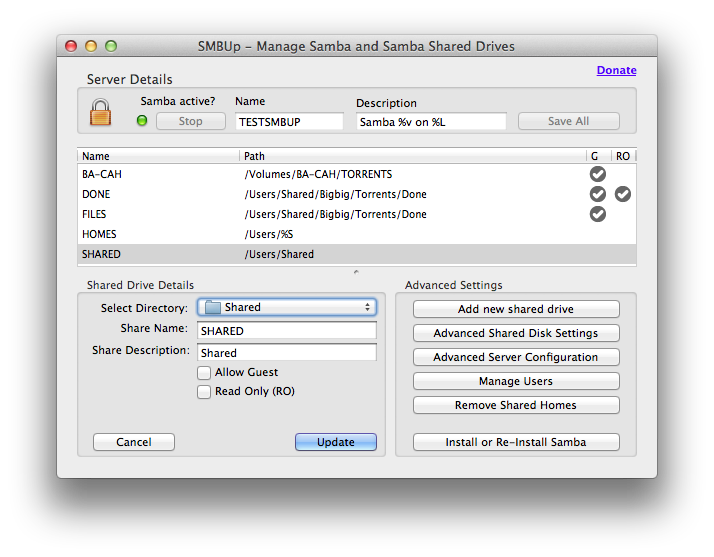714x557 pixels.
Task: Click the path /Users/%S
Action: 269,235
